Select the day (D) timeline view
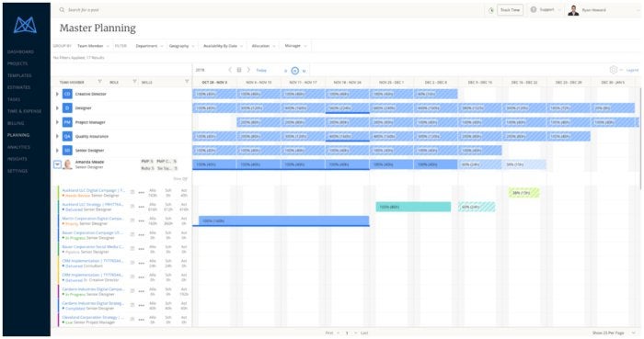The width and height of the screenshot is (644, 339). [286, 71]
